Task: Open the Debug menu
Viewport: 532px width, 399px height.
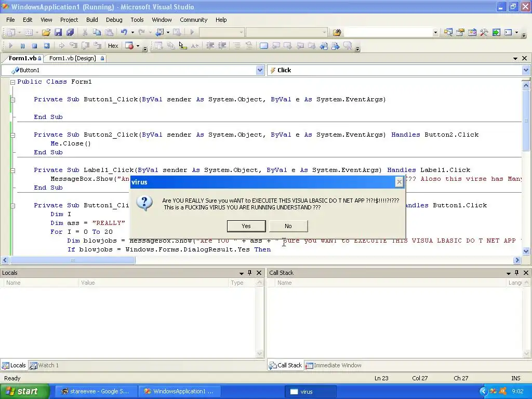Action: [x=114, y=20]
